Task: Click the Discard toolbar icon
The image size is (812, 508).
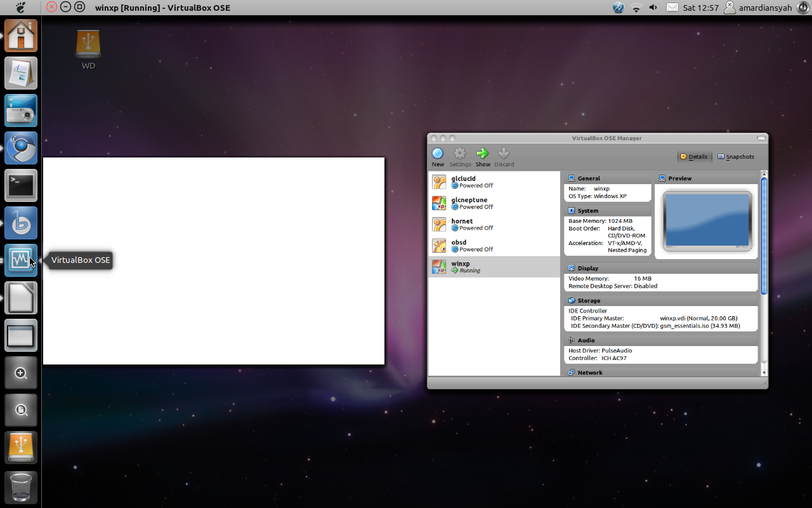Action: (504, 153)
